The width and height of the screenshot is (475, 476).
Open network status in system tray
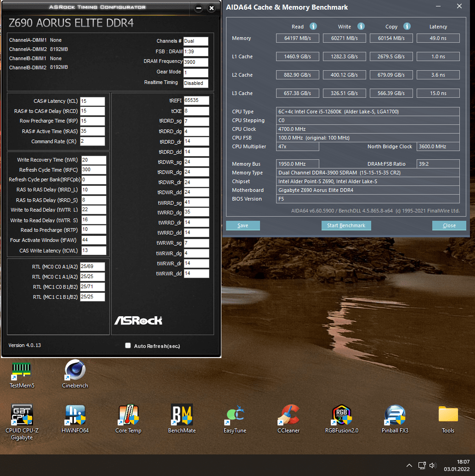pos(422,465)
